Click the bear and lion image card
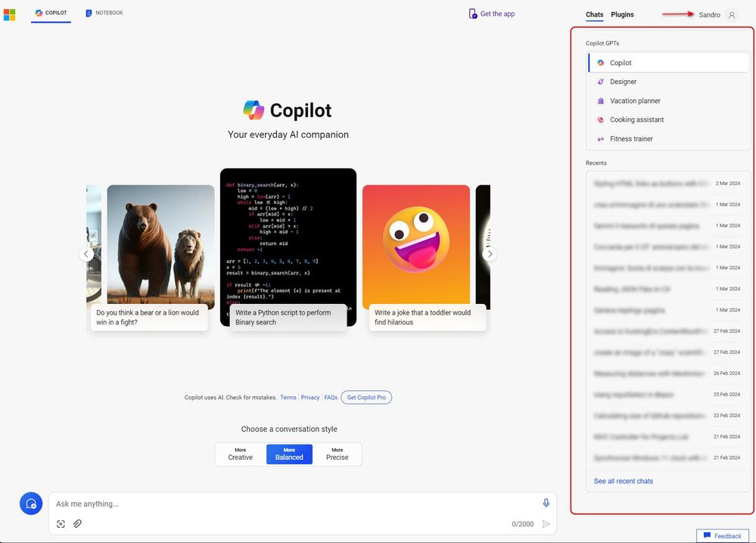 [x=160, y=247]
